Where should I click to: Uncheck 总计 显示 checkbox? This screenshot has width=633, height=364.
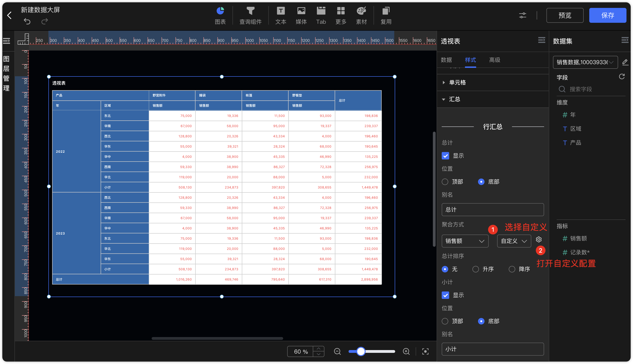point(445,156)
